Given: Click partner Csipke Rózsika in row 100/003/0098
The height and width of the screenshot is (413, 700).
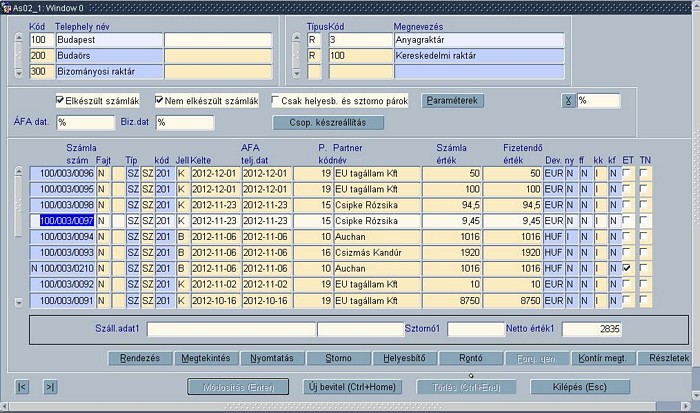Looking at the screenshot, I should point(377,205).
